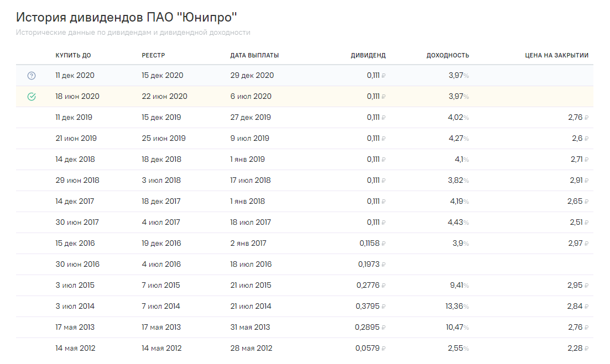
Task: Select the buy-before date 14 дек 2018
Action: click(x=75, y=159)
